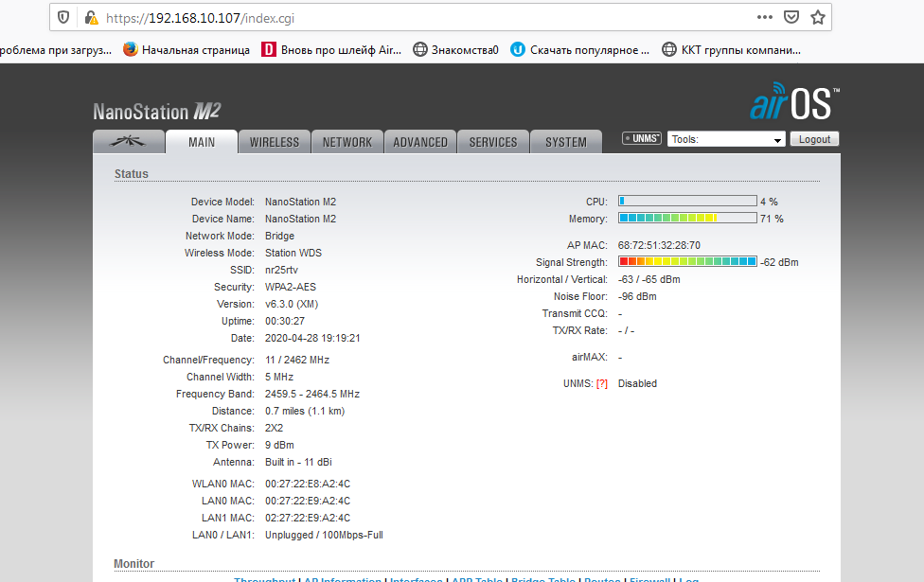Click the Signal Strength bar
The width and height of the screenshot is (924, 582).
click(687, 261)
